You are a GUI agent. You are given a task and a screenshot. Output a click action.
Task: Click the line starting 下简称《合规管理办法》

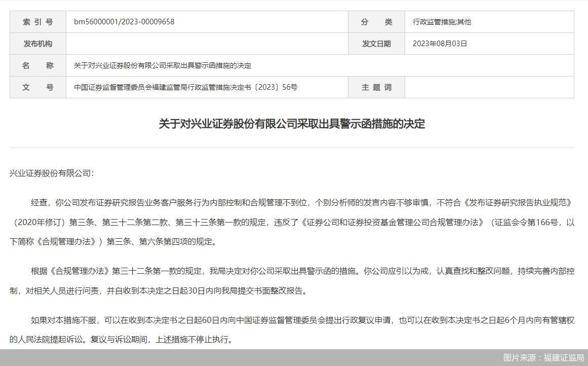click(x=113, y=242)
